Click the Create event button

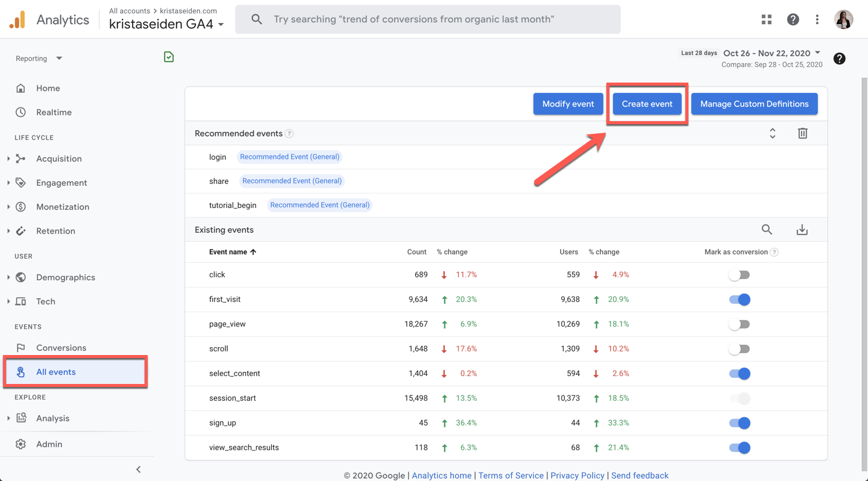(x=647, y=104)
